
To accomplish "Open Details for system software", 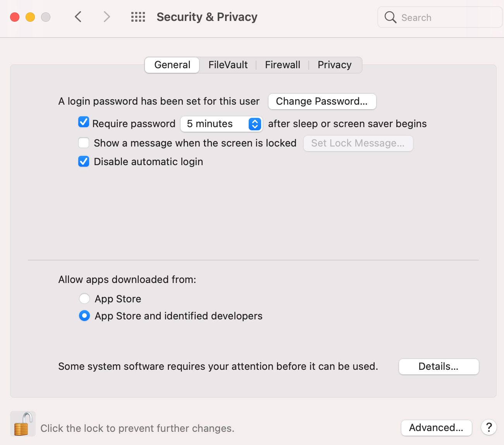I will click(x=439, y=366).
